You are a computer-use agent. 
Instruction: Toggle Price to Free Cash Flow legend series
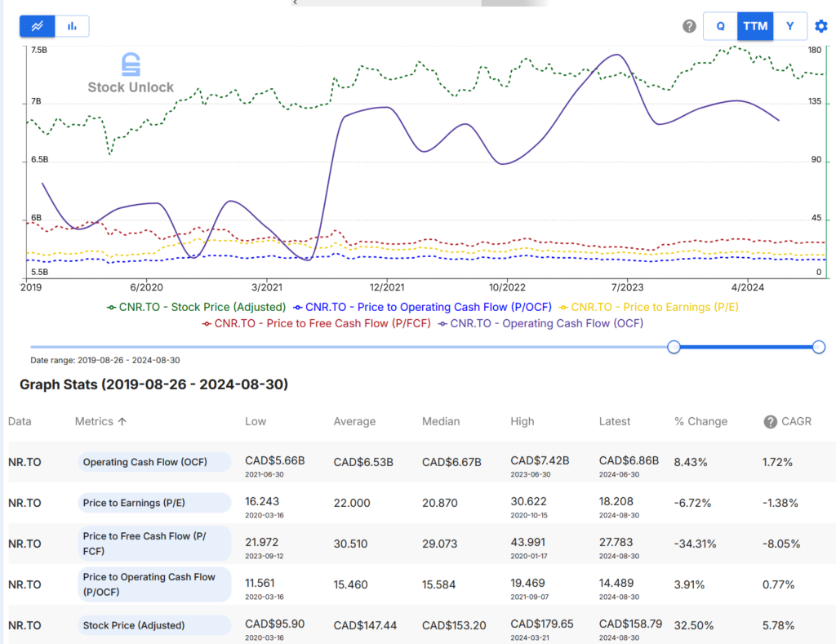point(316,323)
